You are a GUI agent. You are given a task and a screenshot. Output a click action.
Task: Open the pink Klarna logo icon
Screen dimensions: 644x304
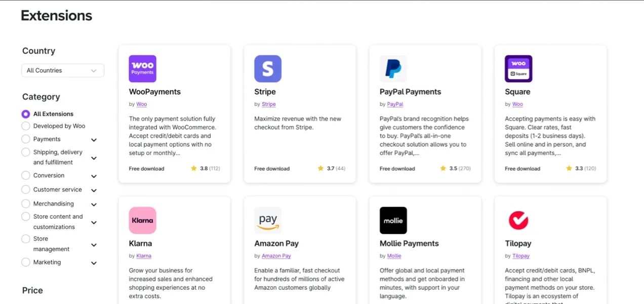point(142,220)
